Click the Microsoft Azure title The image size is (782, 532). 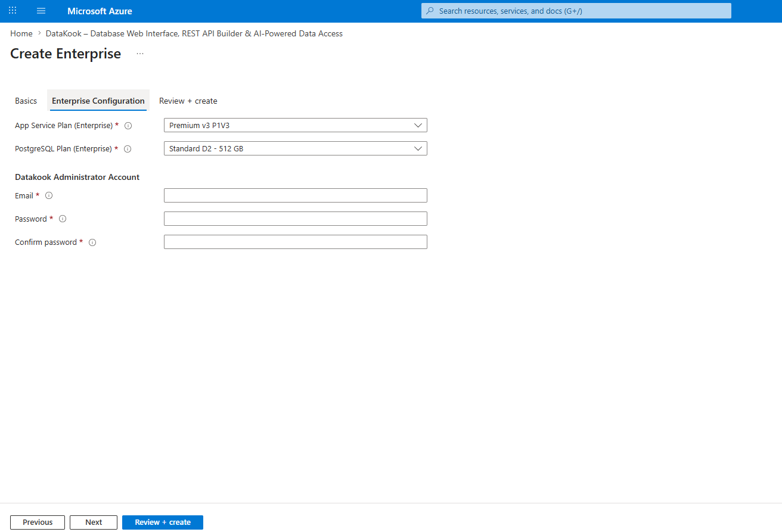pyautogui.click(x=100, y=11)
